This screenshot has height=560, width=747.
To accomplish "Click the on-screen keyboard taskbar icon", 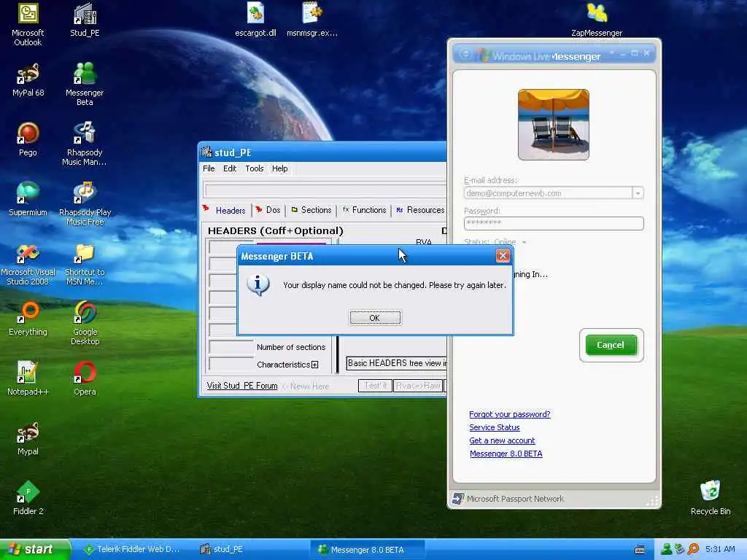I will pyautogui.click(x=640, y=550).
